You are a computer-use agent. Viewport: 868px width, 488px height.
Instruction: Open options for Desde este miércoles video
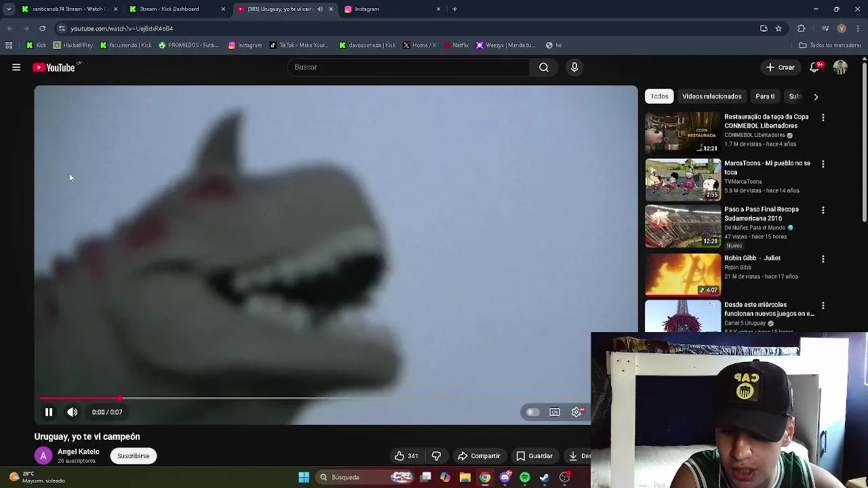tap(823, 306)
